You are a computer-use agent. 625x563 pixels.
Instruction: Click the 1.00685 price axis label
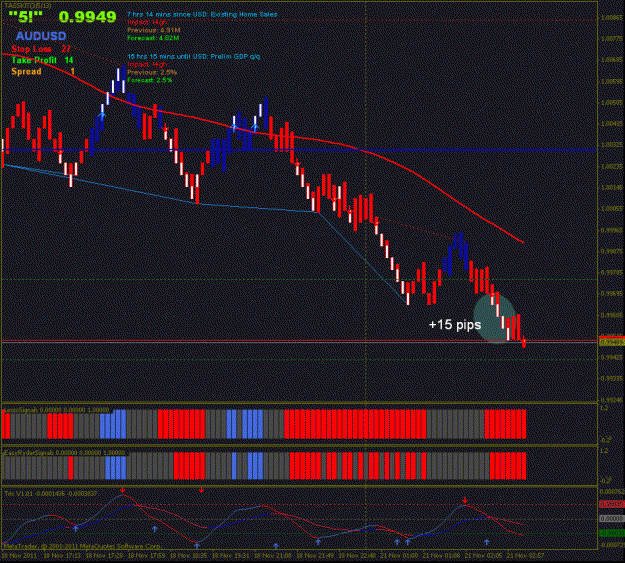[x=612, y=60]
